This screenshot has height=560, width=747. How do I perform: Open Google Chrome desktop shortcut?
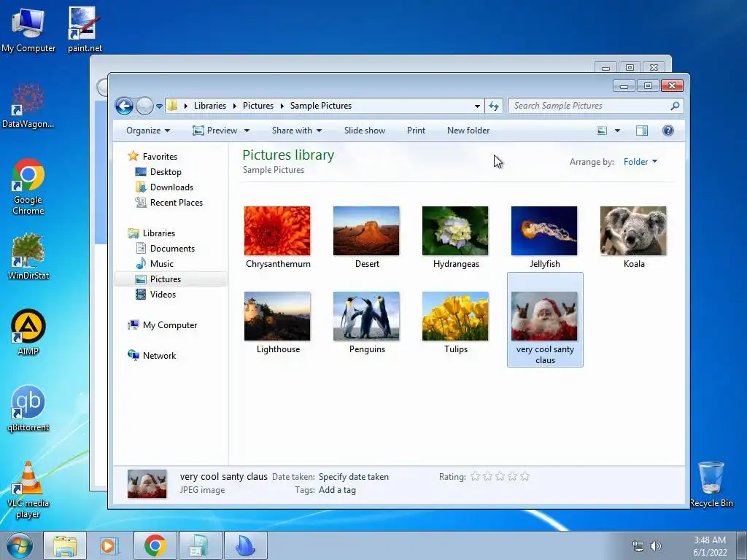point(28,187)
